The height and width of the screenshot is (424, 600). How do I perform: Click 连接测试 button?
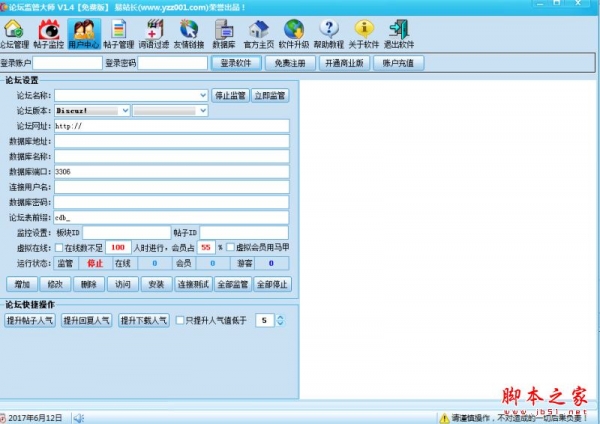coord(193,284)
